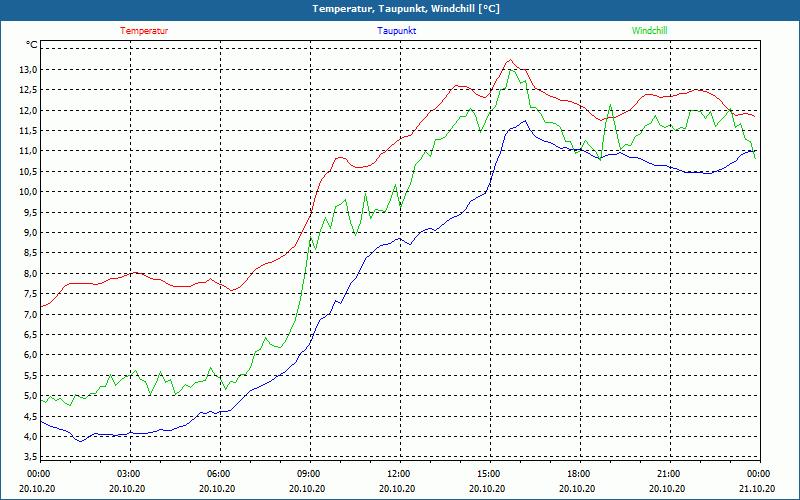Click the 3,5 y-axis value

tap(31, 456)
